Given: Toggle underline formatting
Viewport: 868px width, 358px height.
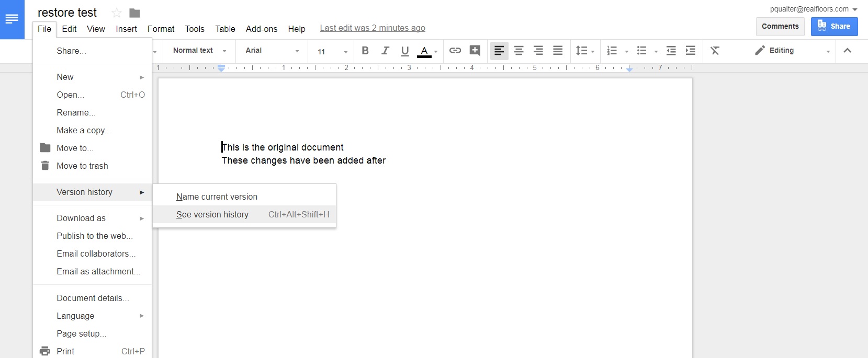Looking at the screenshot, I should pyautogui.click(x=404, y=51).
